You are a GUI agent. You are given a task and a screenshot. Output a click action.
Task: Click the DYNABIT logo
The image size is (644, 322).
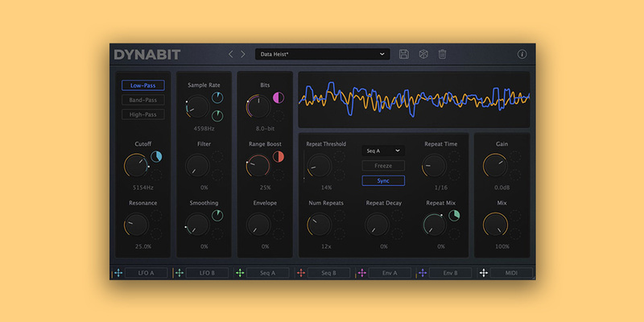[147, 55]
